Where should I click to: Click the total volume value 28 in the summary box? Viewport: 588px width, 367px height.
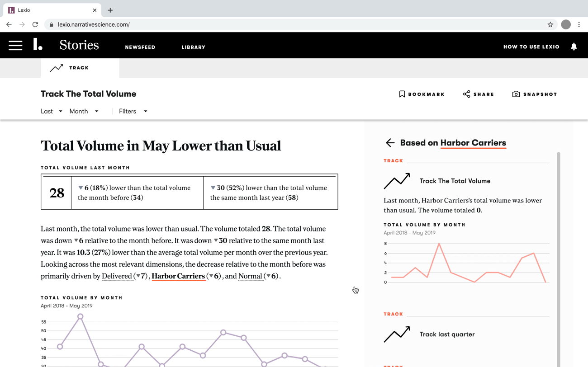[57, 193]
